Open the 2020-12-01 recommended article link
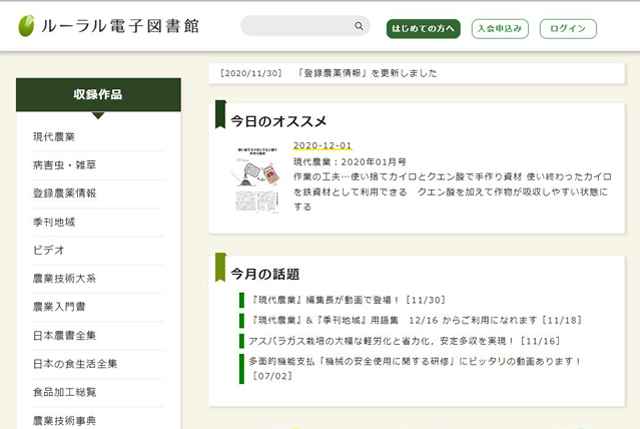 click(x=322, y=145)
